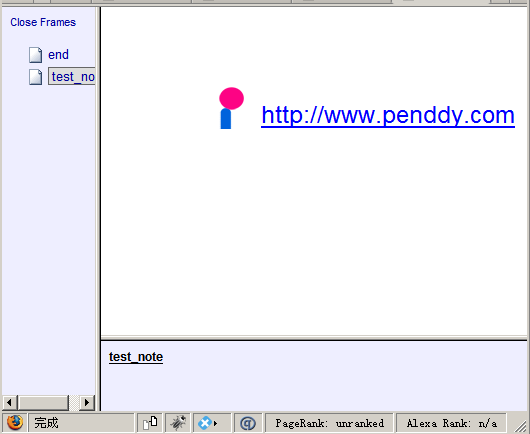
Task: Open the http://www.penddy.com link
Action: click(388, 116)
